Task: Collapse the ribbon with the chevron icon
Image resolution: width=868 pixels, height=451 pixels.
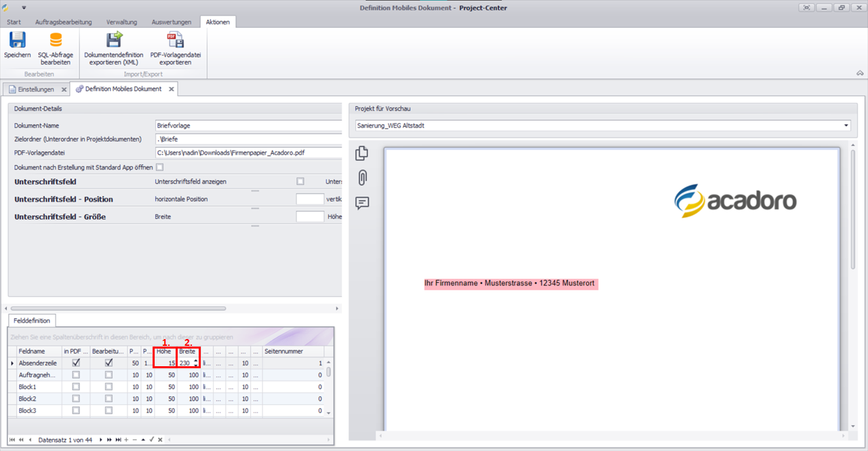Action: click(860, 73)
